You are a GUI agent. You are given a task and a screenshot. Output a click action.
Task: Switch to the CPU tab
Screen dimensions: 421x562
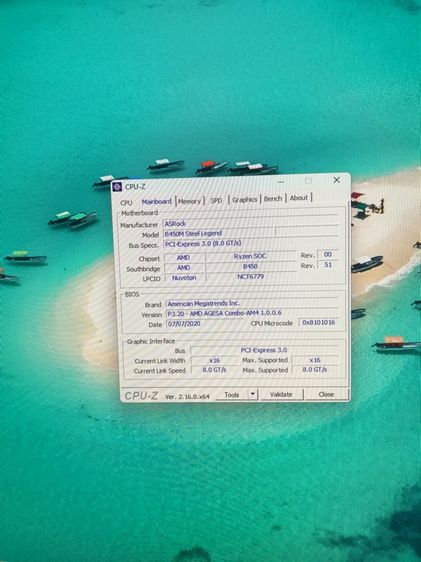tap(126, 203)
